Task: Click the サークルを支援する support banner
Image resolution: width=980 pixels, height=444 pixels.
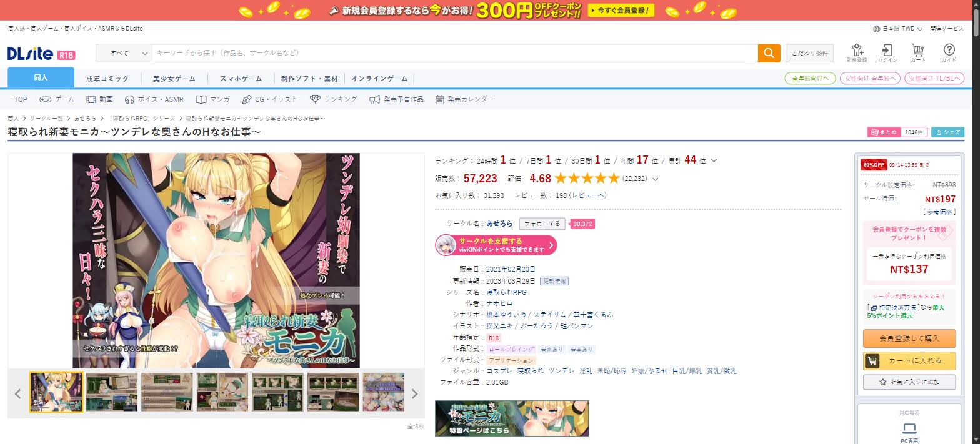Action: click(x=496, y=245)
